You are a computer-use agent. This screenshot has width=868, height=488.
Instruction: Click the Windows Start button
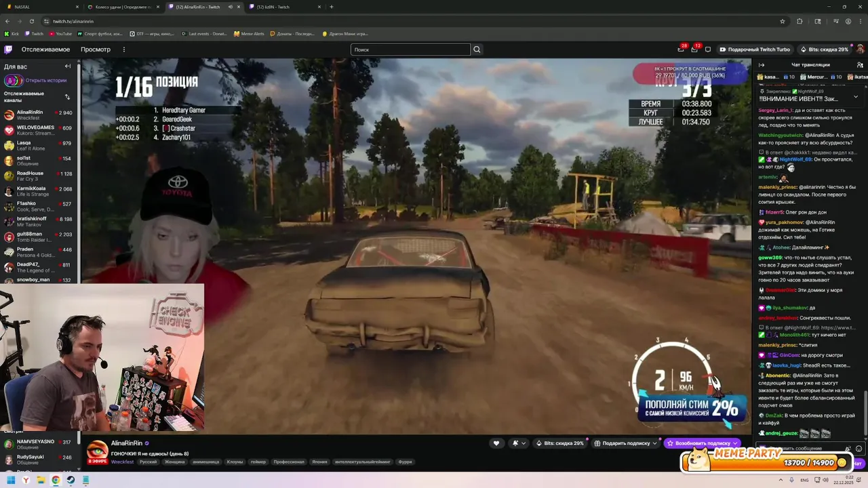click(x=11, y=481)
